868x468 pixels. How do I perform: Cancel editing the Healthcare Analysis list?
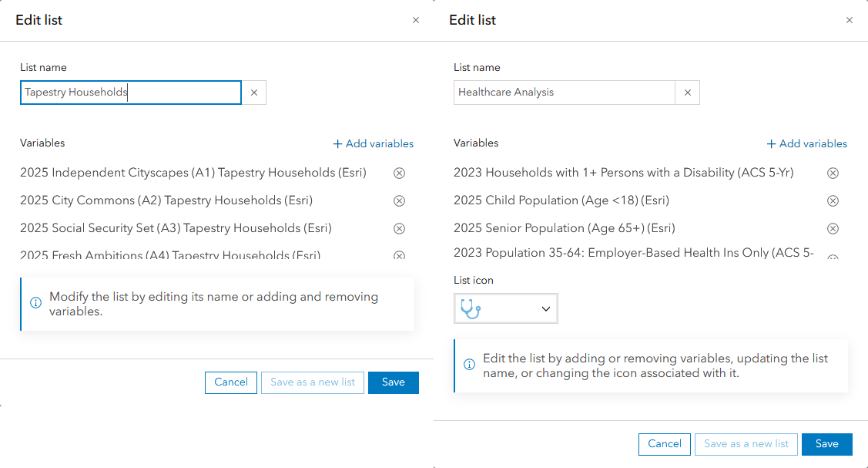[665, 444]
